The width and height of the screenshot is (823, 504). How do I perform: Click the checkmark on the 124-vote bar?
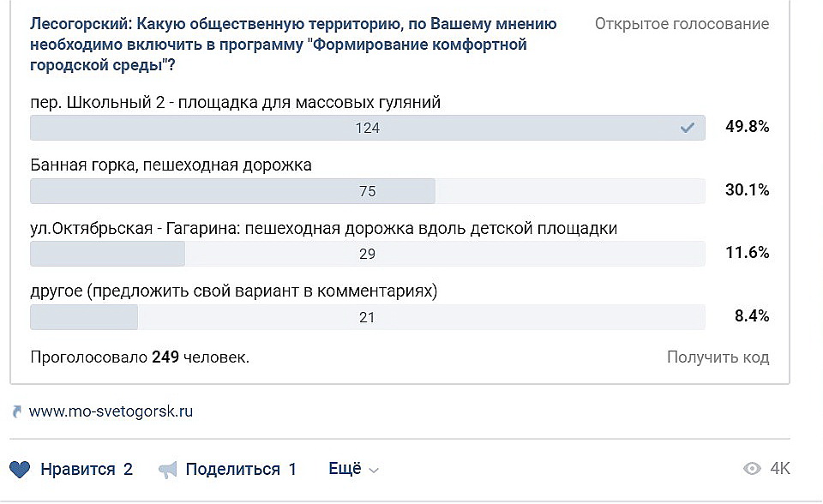(x=687, y=128)
